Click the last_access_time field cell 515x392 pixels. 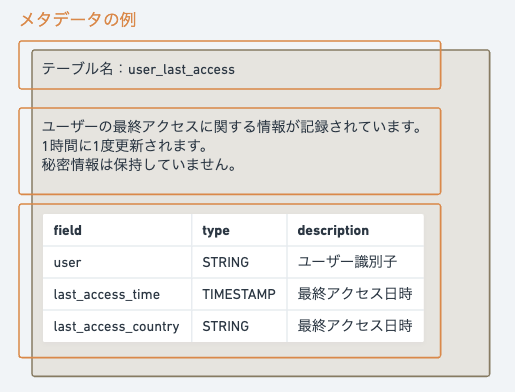coord(117,294)
